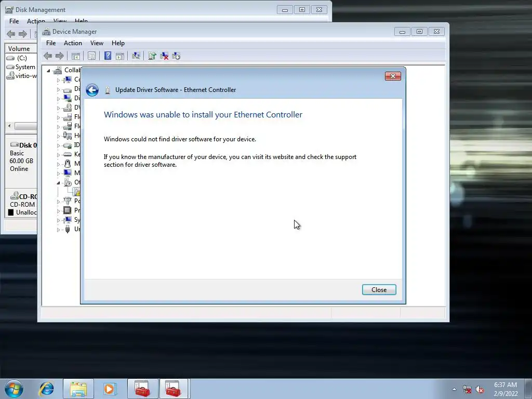Open clock showing 6:37 AM
The width and height of the screenshot is (532, 399).
(x=506, y=389)
